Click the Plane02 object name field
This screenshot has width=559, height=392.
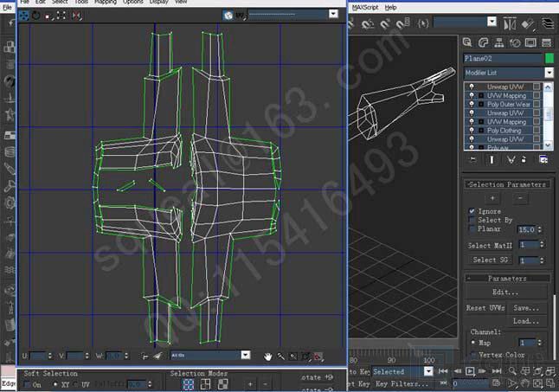(x=503, y=59)
